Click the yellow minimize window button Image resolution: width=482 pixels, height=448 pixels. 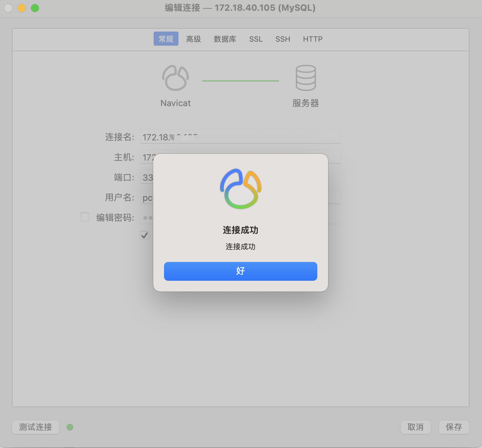click(22, 8)
